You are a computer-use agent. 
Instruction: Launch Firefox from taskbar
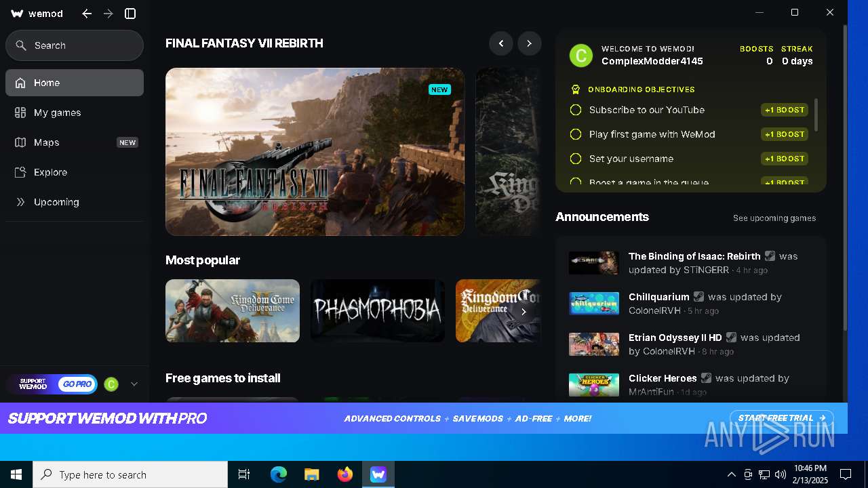345,474
